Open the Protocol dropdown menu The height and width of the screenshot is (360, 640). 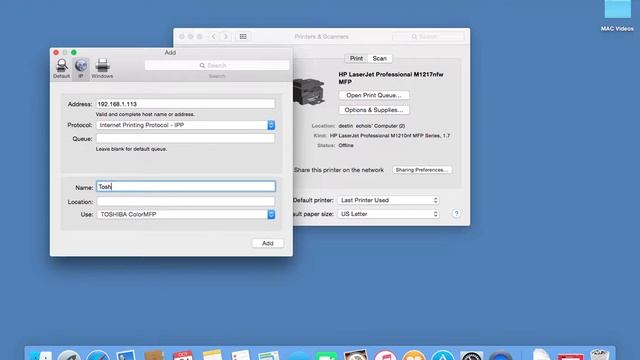(x=186, y=125)
